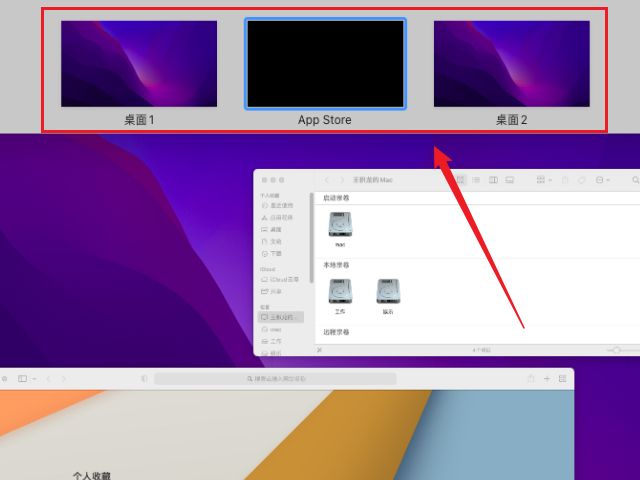The width and height of the screenshot is (640, 480).
Task: Select the 桌面2 desktop thumbnail
Action: (511, 64)
